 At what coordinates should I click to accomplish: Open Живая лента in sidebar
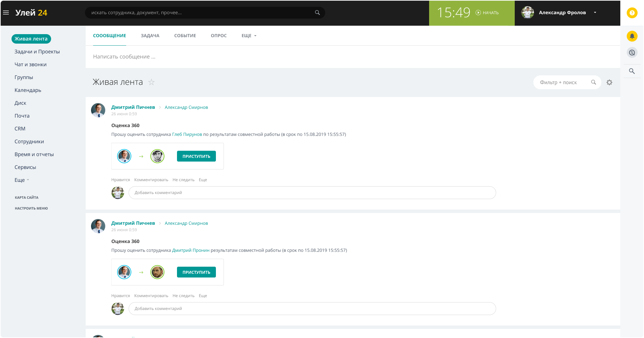(31, 39)
